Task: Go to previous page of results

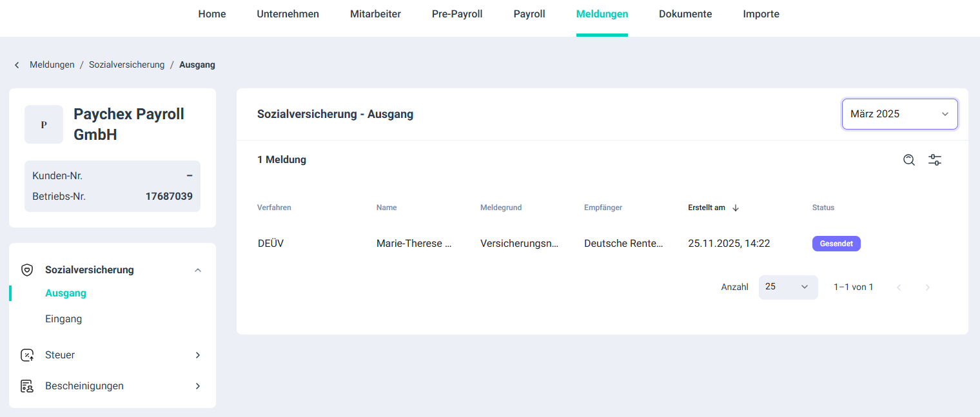Action: click(899, 287)
